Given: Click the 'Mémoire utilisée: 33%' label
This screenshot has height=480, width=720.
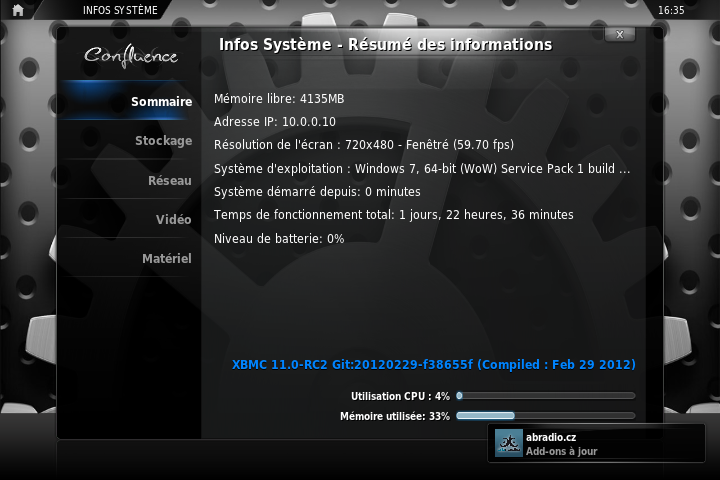Looking at the screenshot, I should (394, 416).
